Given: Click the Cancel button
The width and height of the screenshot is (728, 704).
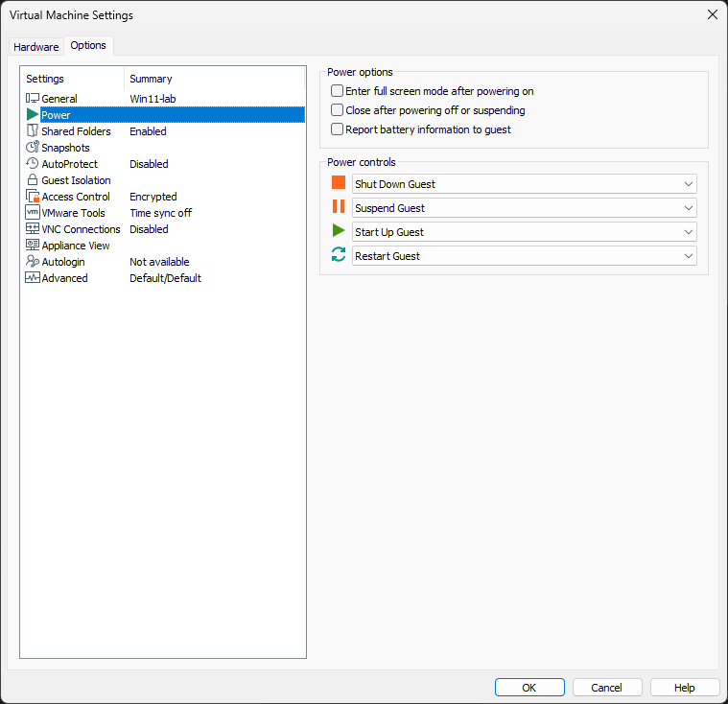Looking at the screenshot, I should point(607,688).
